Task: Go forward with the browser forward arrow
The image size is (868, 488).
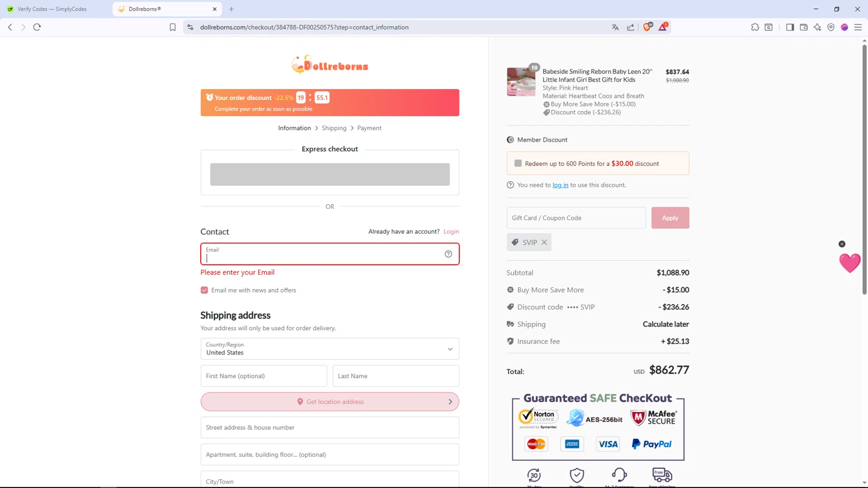Action: click(23, 27)
